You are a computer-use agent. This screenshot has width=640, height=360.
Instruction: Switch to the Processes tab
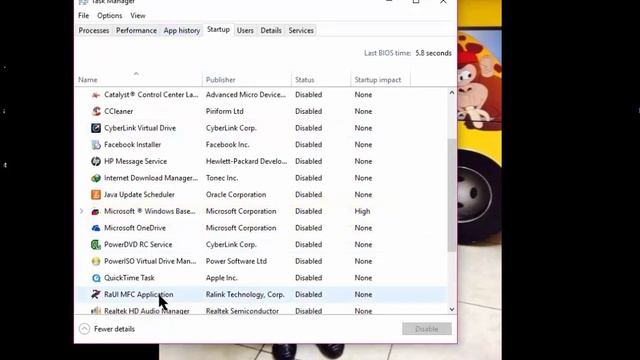pyautogui.click(x=94, y=31)
